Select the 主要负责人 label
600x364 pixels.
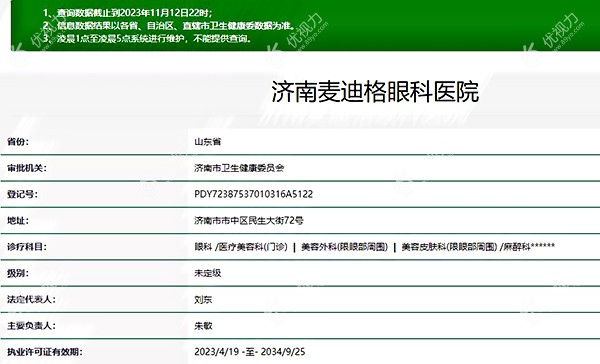[x=31, y=326]
